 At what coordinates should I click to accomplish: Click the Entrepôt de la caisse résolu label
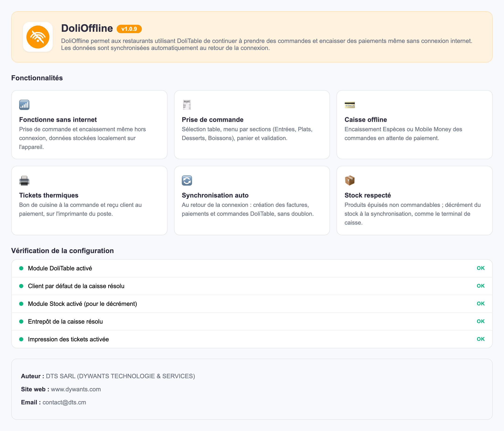(x=65, y=321)
